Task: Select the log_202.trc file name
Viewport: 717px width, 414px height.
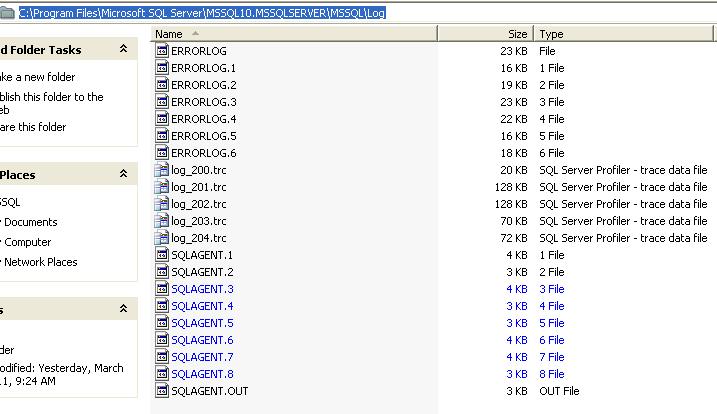Action: [x=198, y=204]
